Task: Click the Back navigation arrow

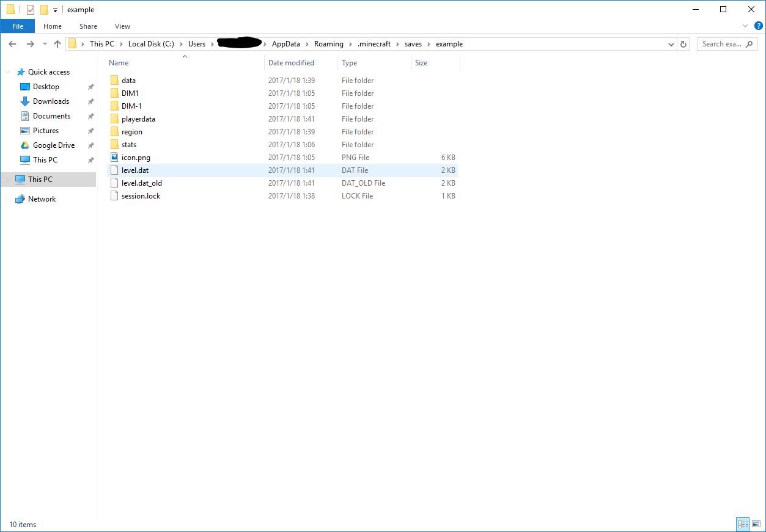Action: click(x=13, y=44)
